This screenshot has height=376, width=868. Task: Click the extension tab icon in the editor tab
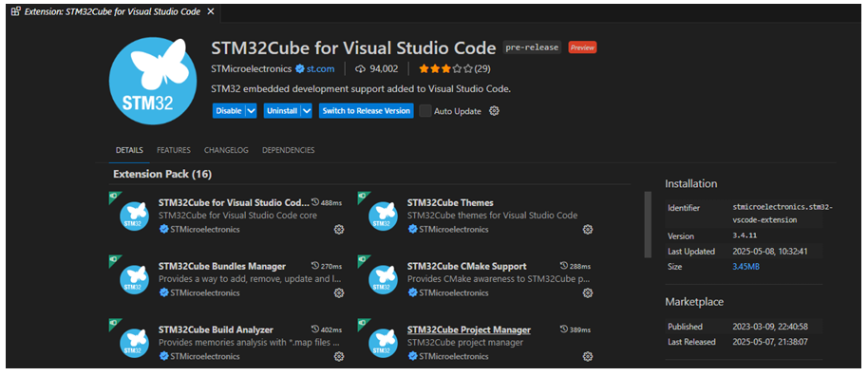pos(16,11)
